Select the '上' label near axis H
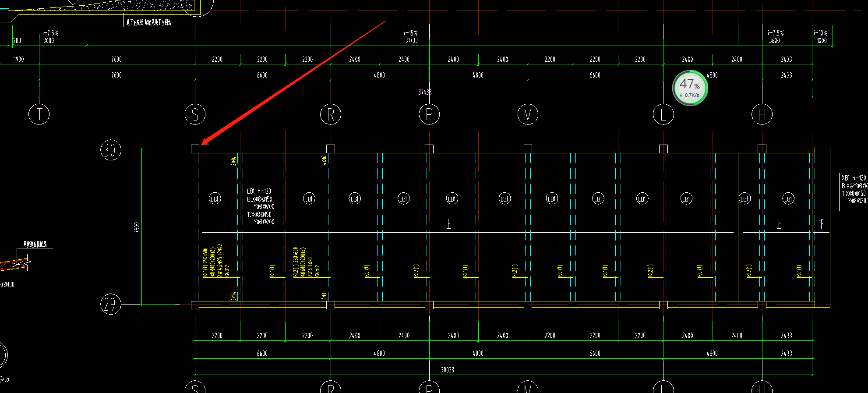The width and height of the screenshot is (868, 393). pos(779,224)
